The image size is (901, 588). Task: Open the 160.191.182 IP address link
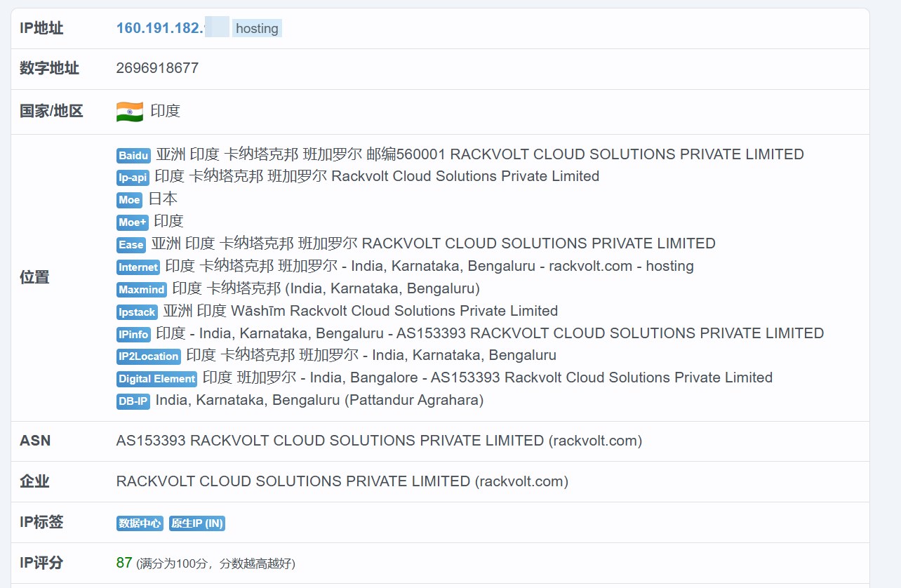coord(161,28)
